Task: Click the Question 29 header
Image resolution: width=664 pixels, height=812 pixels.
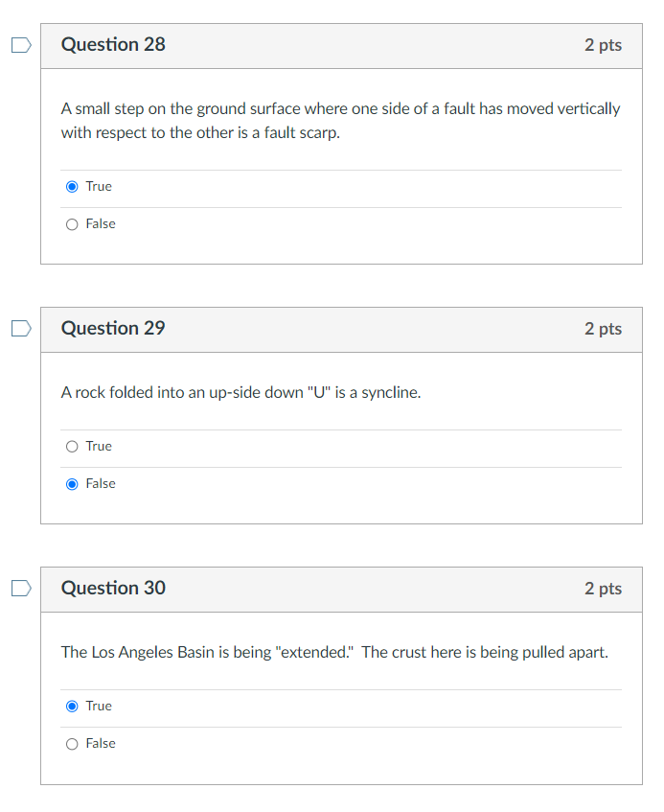Action: coord(112,328)
